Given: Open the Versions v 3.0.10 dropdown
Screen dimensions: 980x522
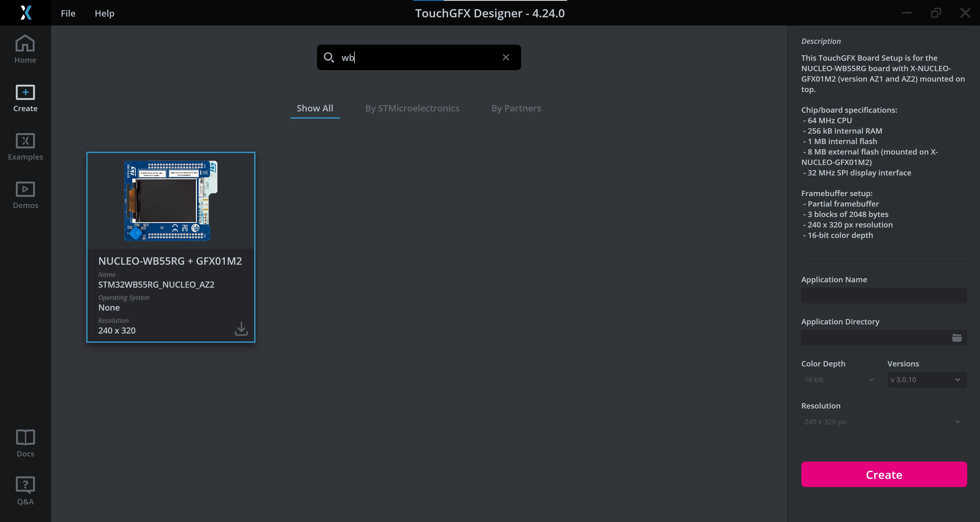Looking at the screenshot, I should (927, 379).
